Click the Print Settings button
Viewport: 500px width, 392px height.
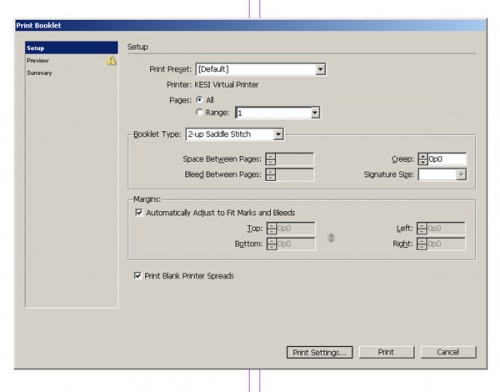pyautogui.click(x=320, y=352)
